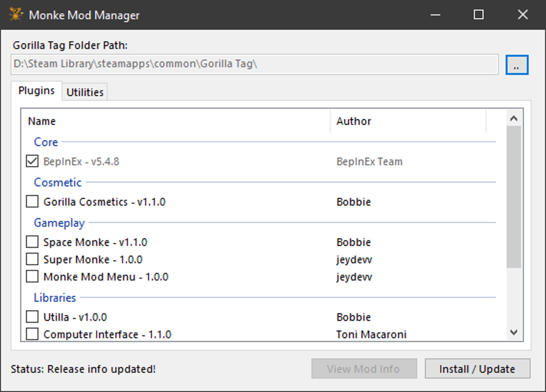This screenshot has height=392, width=546.
Task: Click the Monke Mod Manager app icon
Action: pyautogui.click(x=17, y=14)
